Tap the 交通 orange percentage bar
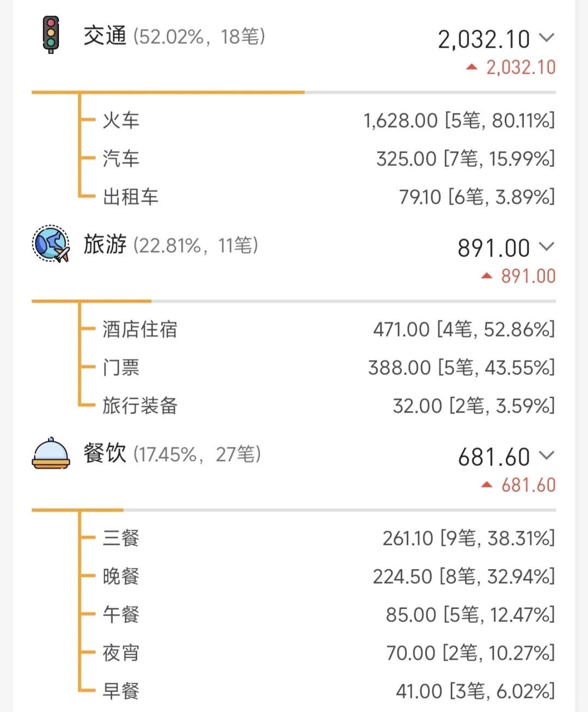Screen dimensions: 588x712 click(168, 93)
